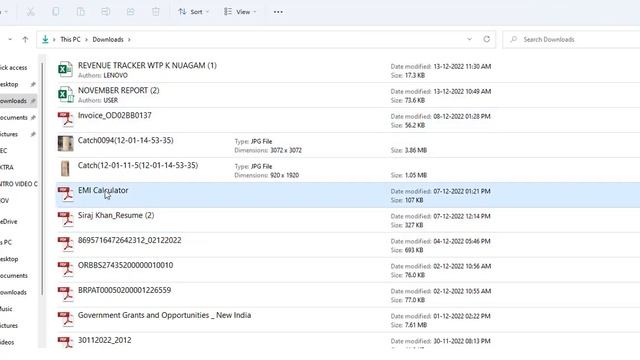Open This PC in sidebar
This screenshot has height=360, width=640.
(x=6, y=242)
